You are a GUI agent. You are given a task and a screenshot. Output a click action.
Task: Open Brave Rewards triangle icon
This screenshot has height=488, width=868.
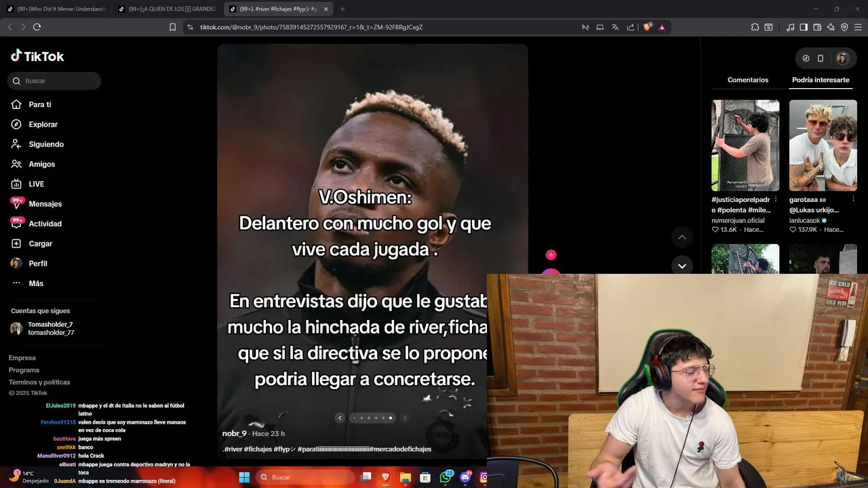click(x=662, y=27)
